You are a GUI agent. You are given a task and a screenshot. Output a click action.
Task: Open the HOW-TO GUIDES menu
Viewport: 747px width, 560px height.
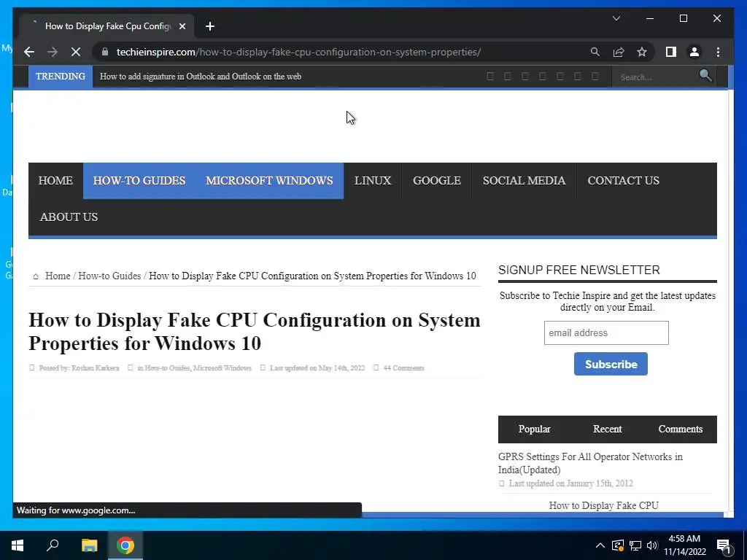click(139, 181)
